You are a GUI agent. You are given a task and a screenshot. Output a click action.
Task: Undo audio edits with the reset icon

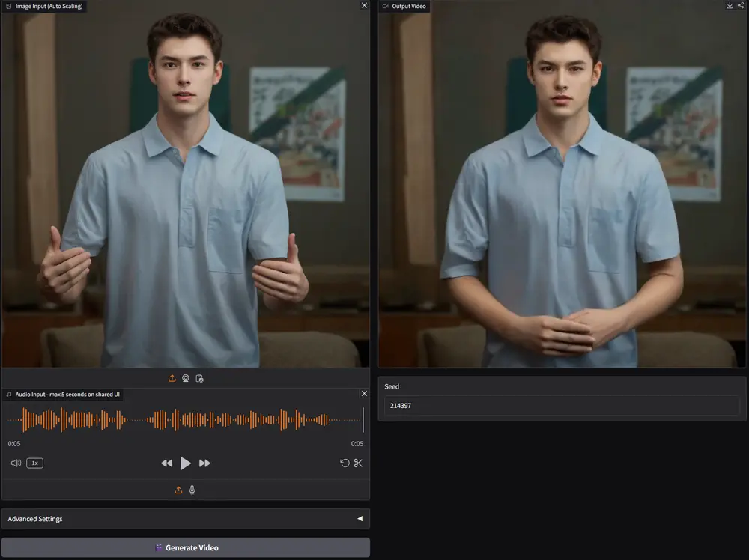coord(345,463)
